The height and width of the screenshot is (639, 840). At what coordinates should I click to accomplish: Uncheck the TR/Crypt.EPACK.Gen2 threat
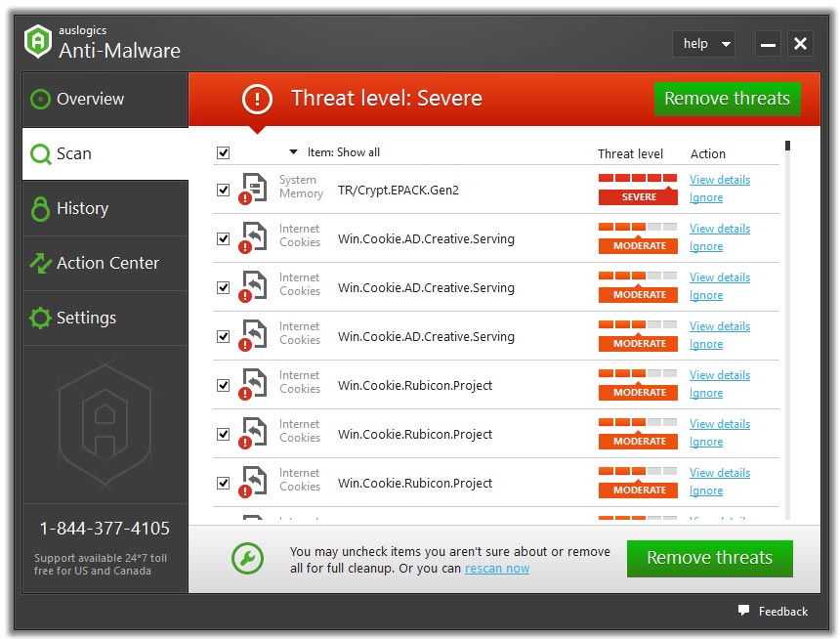(x=223, y=190)
